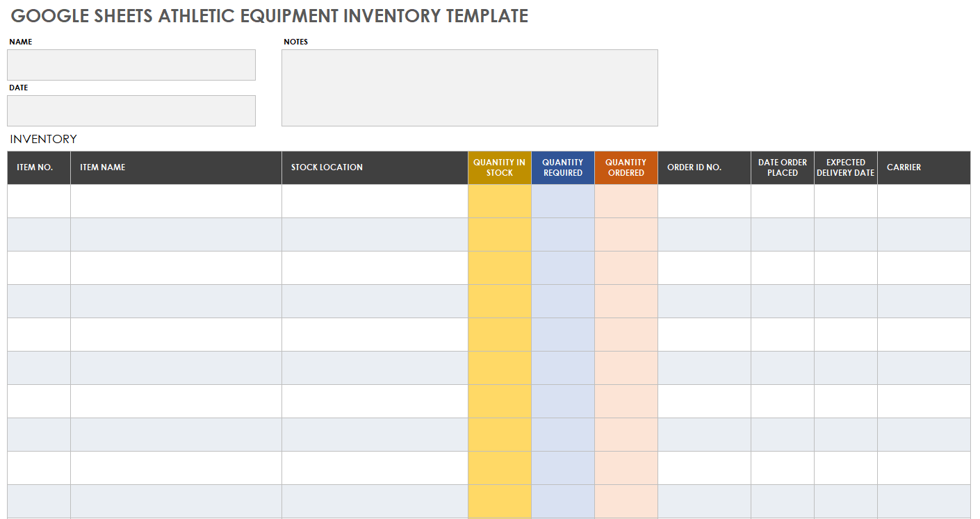The image size is (980, 519).
Task: Click inside the Notes text area
Action: [469, 88]
